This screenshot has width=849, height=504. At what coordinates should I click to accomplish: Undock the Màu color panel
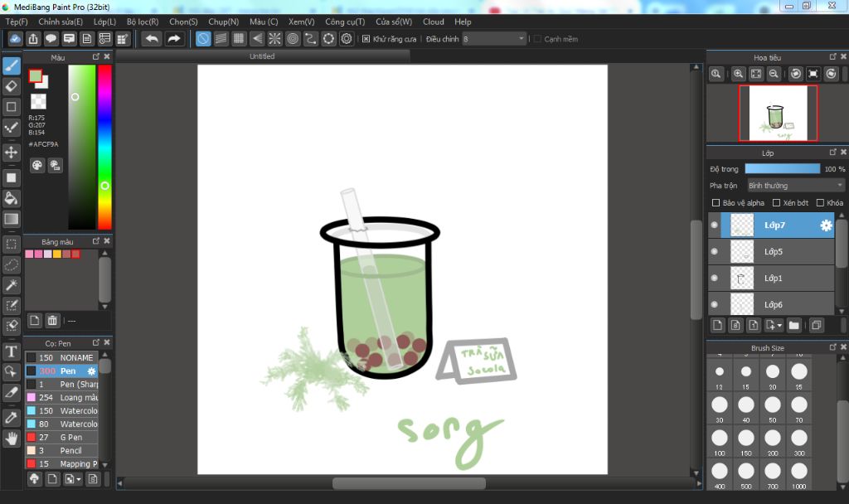pyautogui.click(x=96, y=56)
